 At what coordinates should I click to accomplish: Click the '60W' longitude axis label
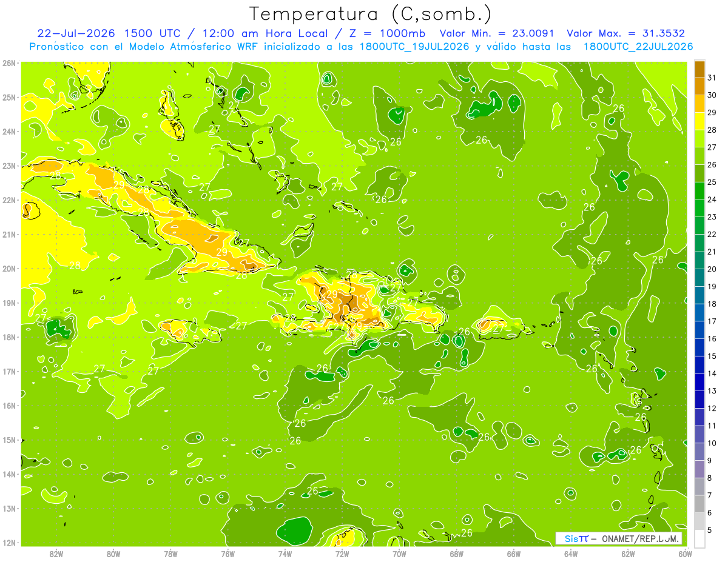click(x=685, y=554)
